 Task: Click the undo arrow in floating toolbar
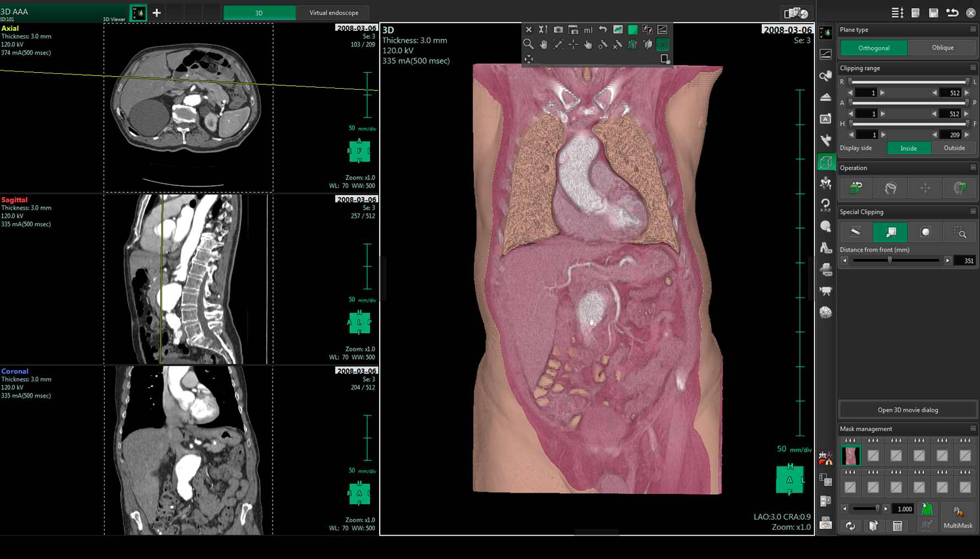point(603,30)
